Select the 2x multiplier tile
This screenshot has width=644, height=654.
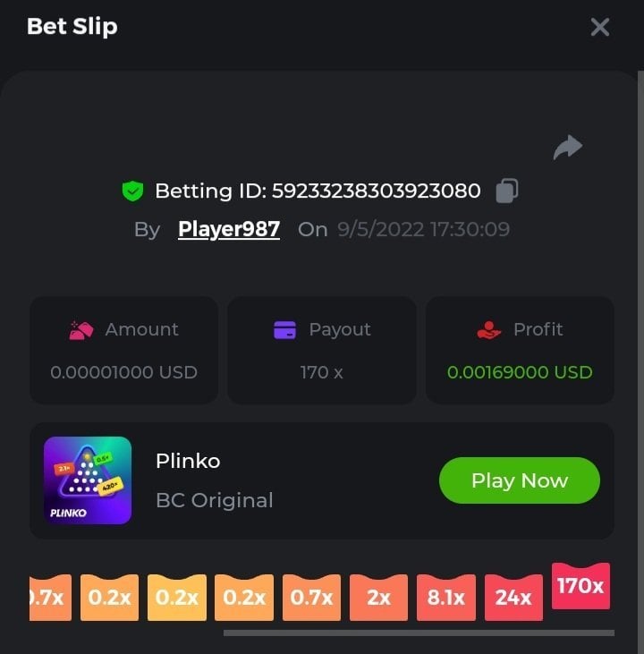(378, 598)
